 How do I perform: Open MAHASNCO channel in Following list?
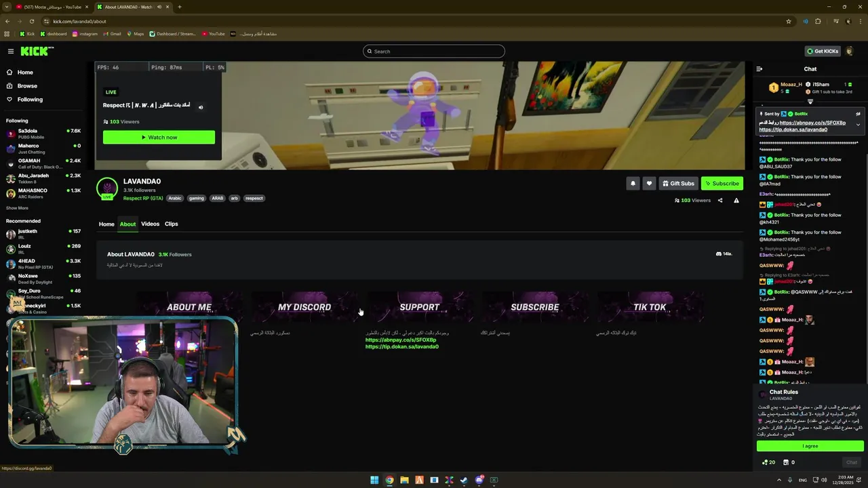[43, 193]
